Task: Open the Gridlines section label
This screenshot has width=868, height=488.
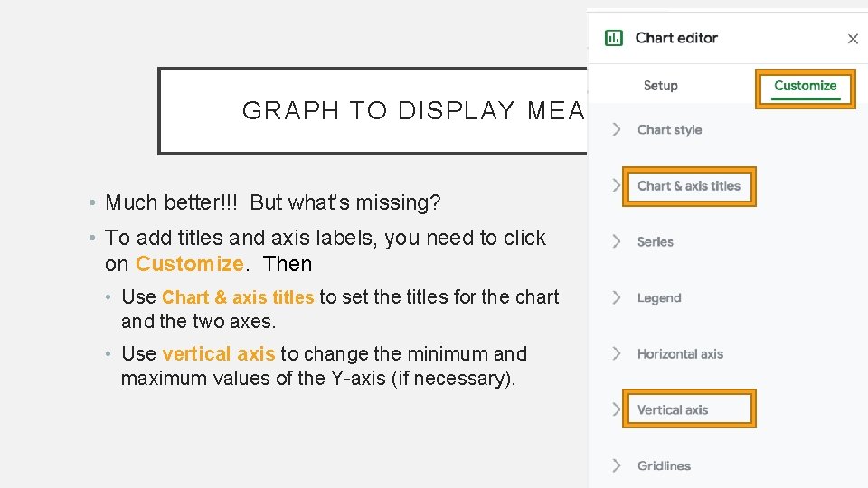Action: pos(664,466)
